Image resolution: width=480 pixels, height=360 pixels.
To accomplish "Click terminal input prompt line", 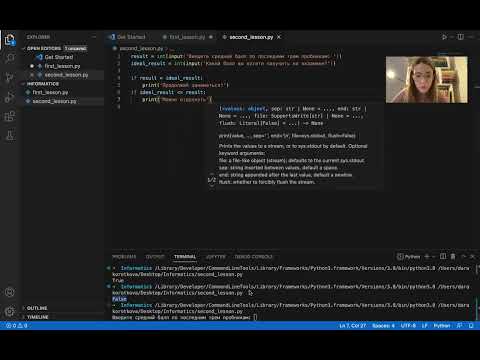I will pyautogui.click(x=184, y=317).
